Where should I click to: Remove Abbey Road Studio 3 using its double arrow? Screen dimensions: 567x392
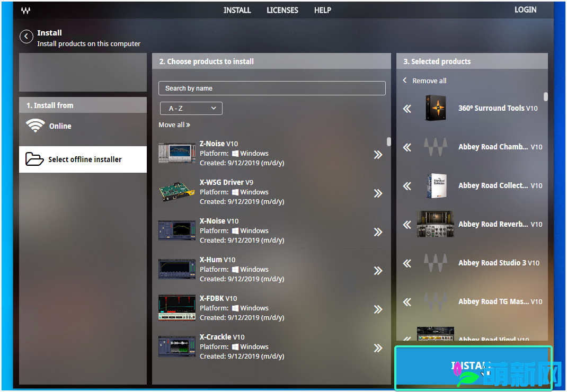click(x=407, y=263)
